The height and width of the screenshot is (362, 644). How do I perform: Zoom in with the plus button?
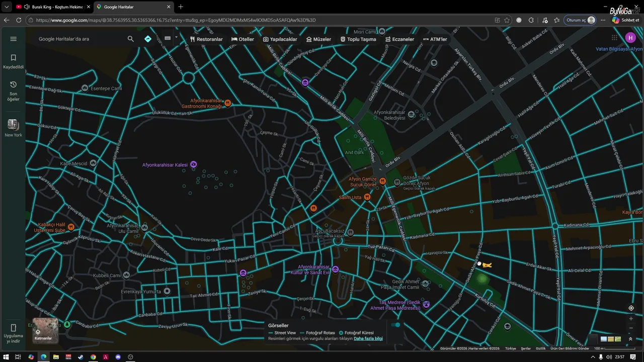631,319
